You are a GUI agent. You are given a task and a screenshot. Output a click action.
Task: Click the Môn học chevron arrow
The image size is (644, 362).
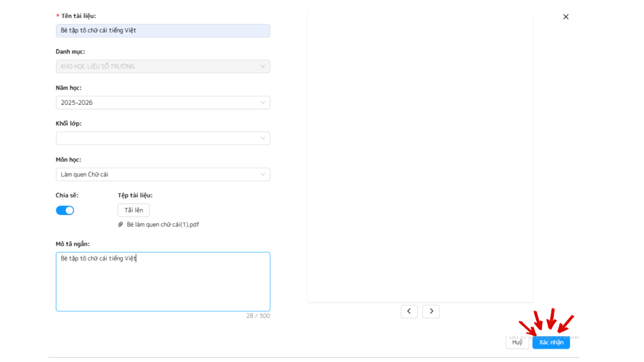click(263, 175)
